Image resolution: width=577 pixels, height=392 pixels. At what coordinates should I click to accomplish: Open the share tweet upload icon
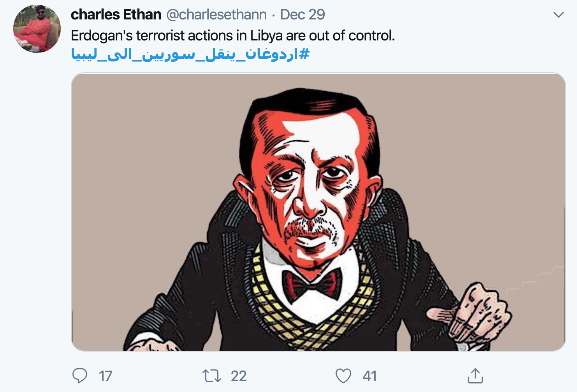coord(475,375)
